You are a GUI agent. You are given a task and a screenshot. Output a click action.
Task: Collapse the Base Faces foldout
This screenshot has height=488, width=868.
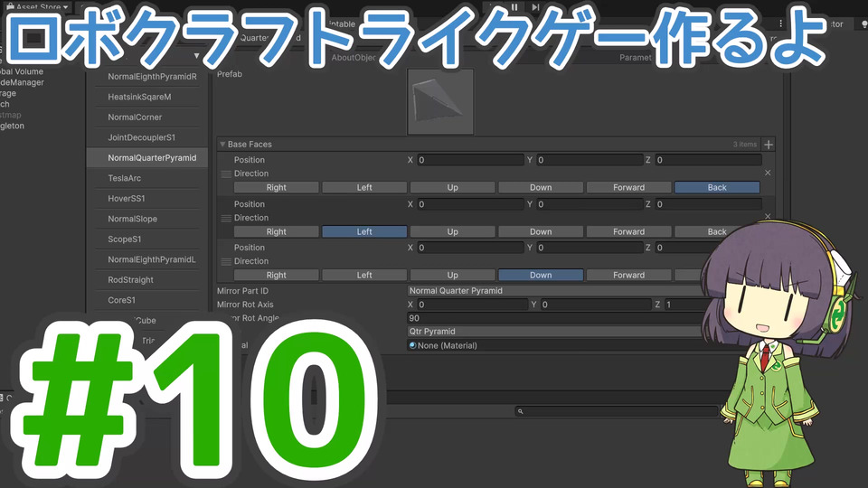[x=222, y=144]
